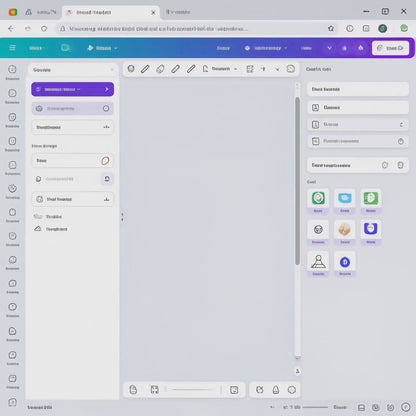The width and height of the screenshot is (416, 416).
Task: Click the document icon in the bottom canvas toolbar
Action: [x=133, y=390]
